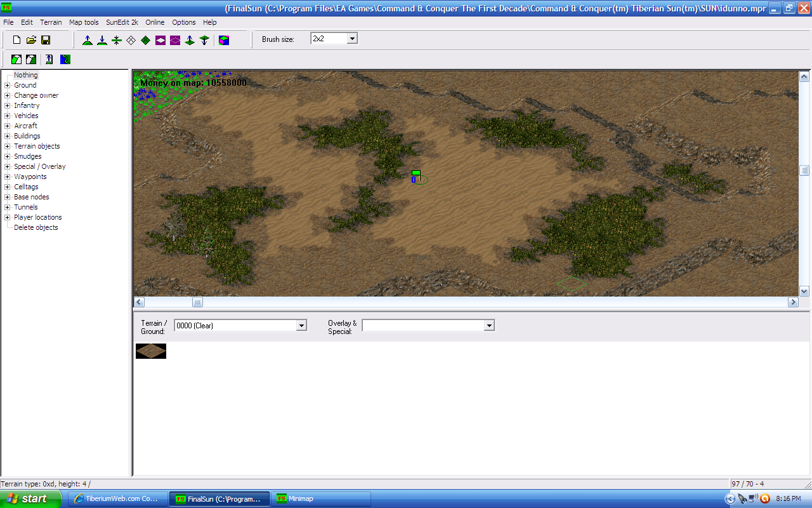The image size is (812, 508).
Task: Open the Help menu
Action: (x=209, y=22)
